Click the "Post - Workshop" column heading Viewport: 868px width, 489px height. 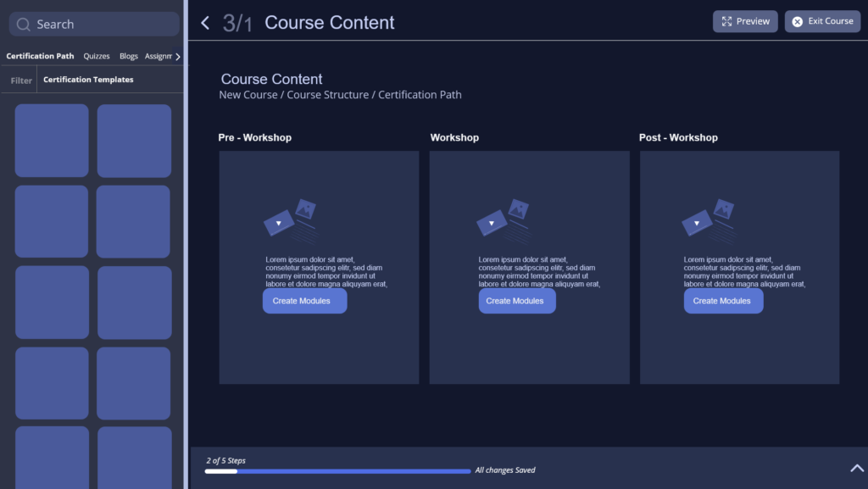tap(678, 138)
